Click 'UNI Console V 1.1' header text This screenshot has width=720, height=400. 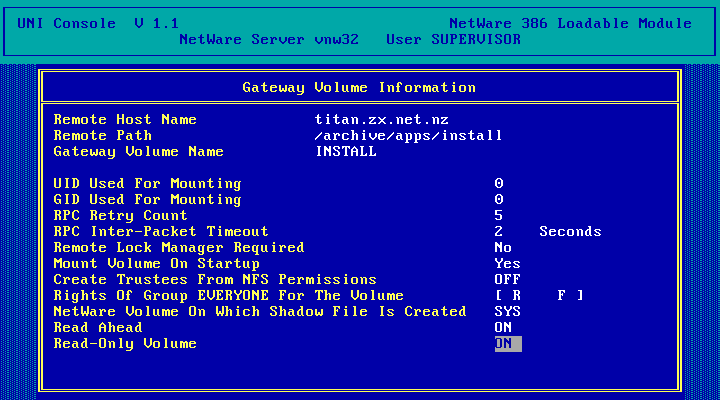98,23
